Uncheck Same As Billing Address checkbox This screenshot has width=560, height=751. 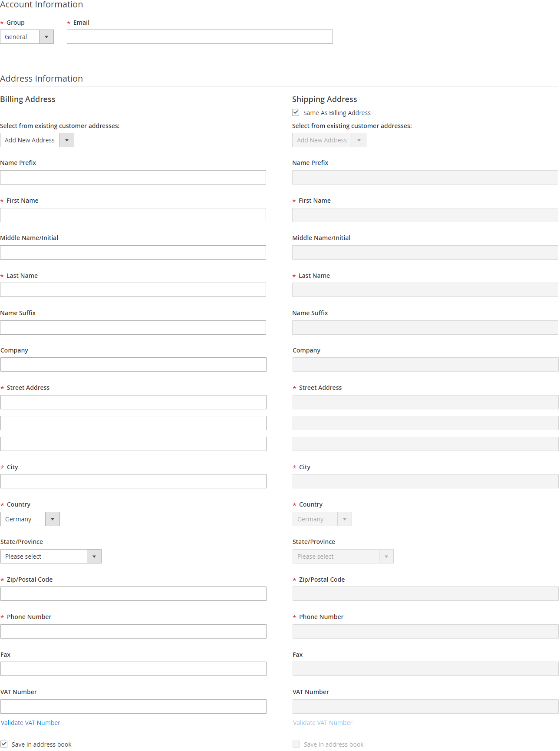click(296, 112)
